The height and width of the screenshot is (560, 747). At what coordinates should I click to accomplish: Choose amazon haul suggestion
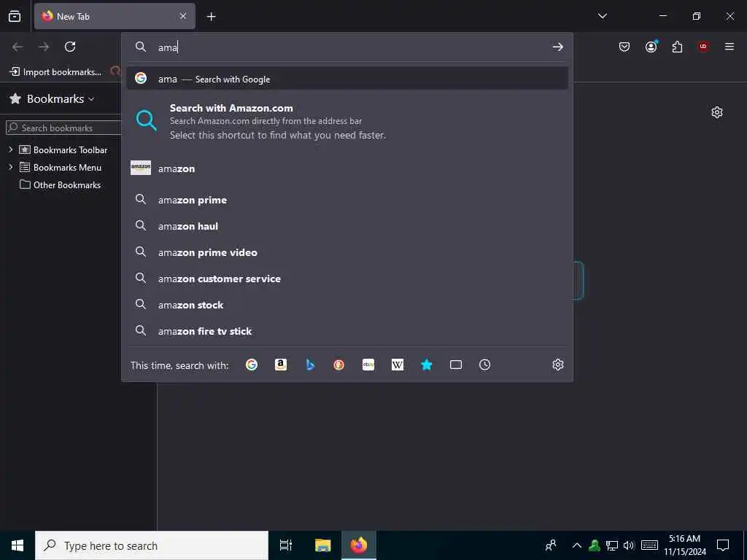pyautogui.click(x=347, y=226)
